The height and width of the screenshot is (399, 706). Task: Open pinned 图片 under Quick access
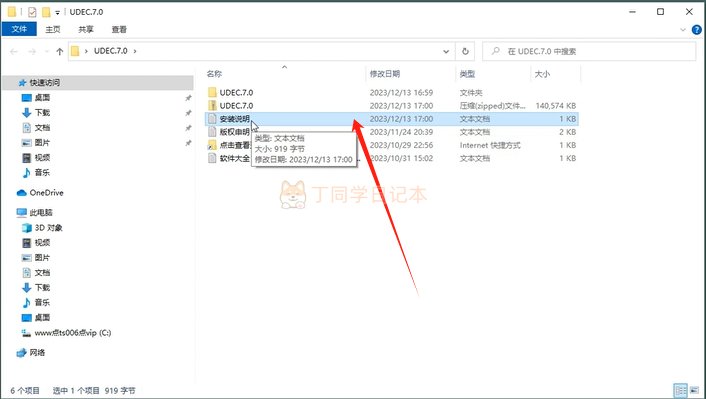point(42,142)
